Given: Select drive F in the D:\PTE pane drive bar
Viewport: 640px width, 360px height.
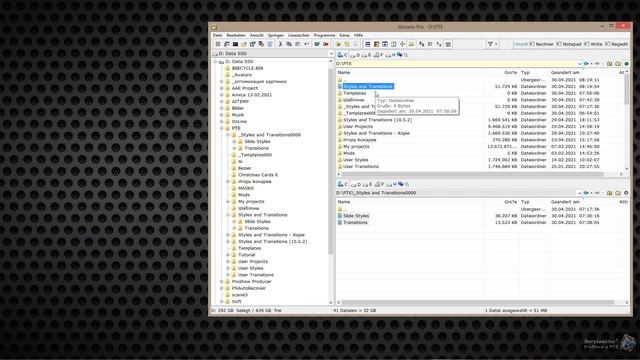Looking at the screenshot, I should point(378,55).
